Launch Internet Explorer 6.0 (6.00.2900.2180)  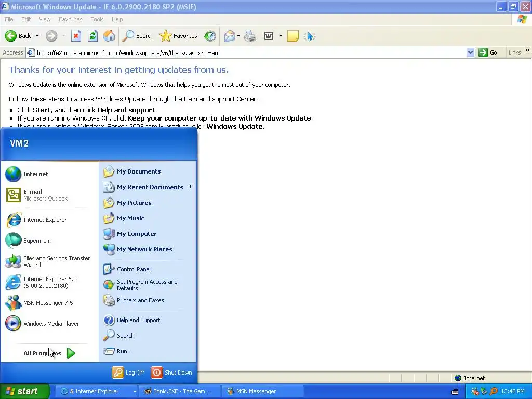click(49, 282)
